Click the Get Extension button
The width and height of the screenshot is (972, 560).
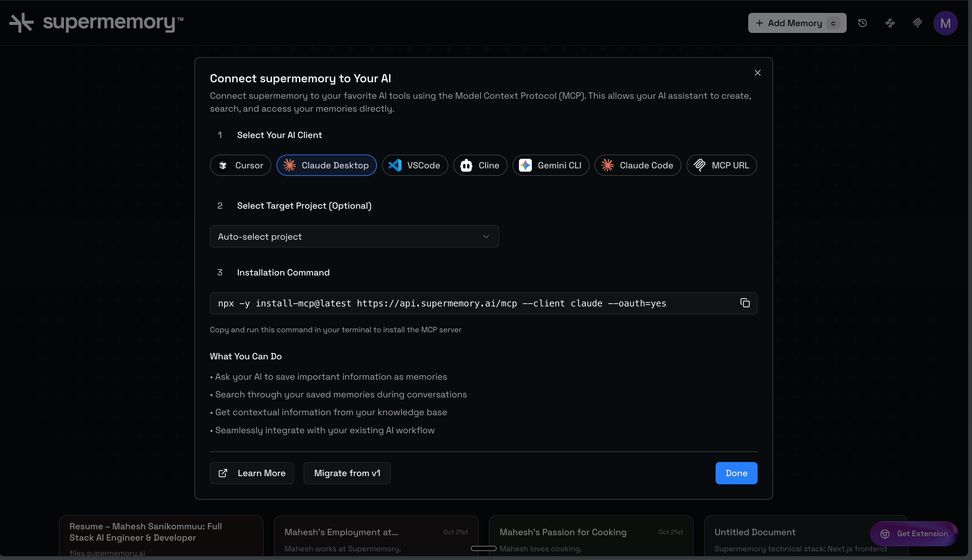pos(914,534)
